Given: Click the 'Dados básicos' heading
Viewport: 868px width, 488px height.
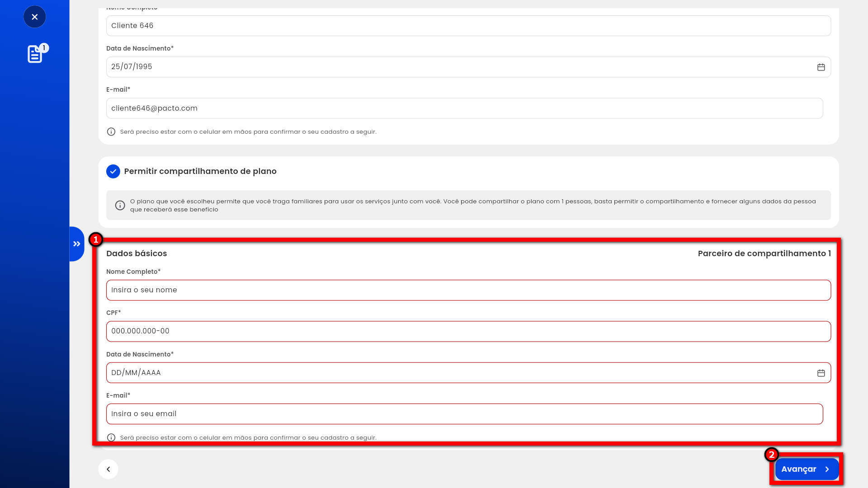Looking at the screenshot, I should point(137,253).
